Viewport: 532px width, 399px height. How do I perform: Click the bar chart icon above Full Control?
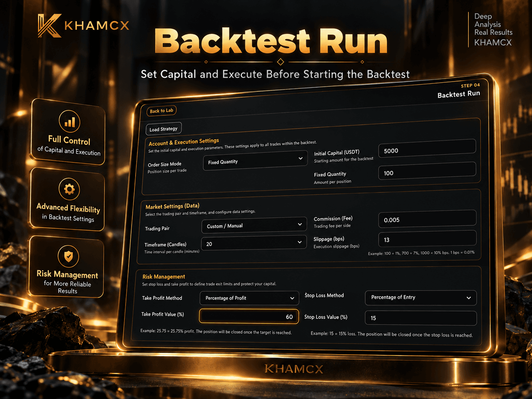click(x=69, y=121)
